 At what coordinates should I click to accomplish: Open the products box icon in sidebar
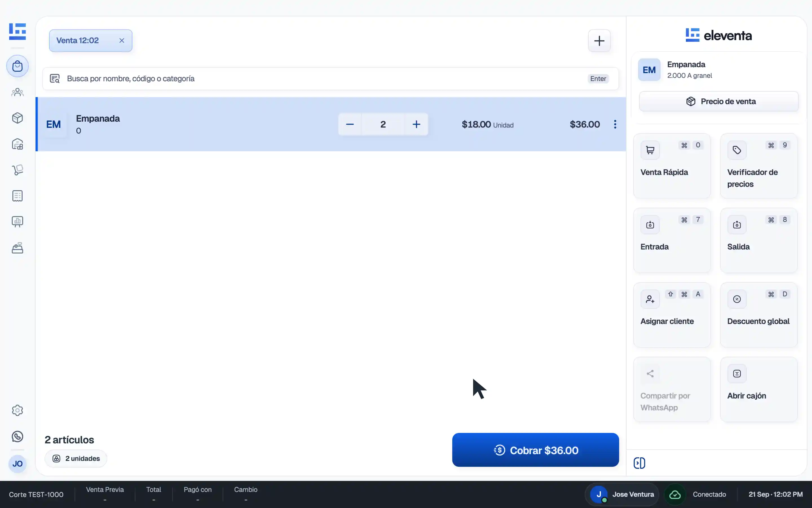tap(17, 118)
